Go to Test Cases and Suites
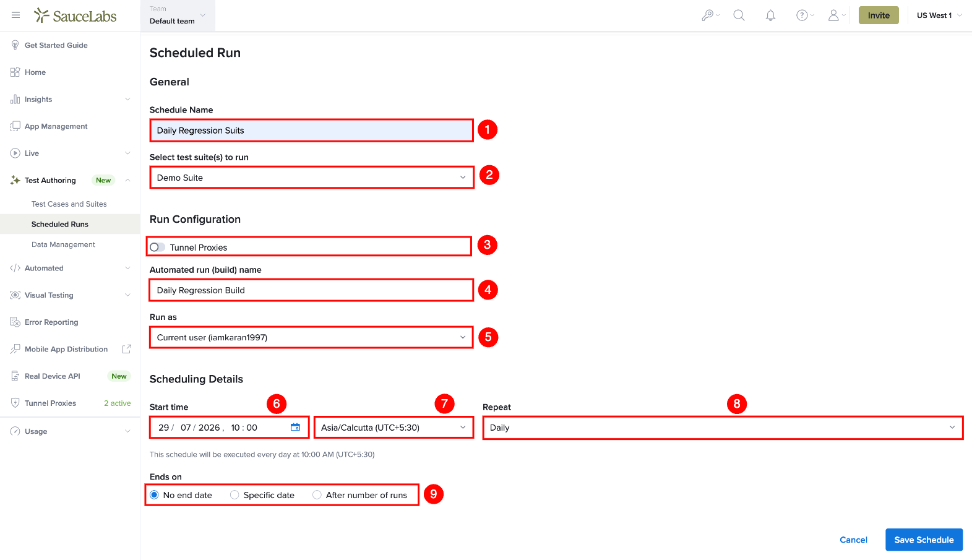This screenshot has height=560, width=972. click(x=69, y=204)
